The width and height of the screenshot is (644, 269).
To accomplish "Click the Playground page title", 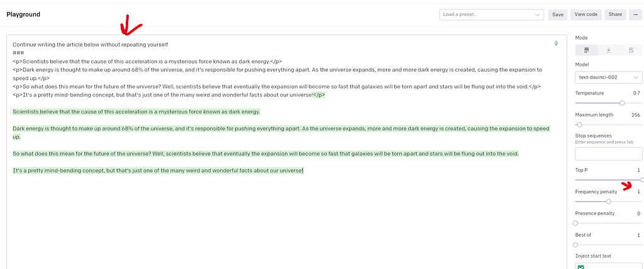I will [x=24, y=14].
